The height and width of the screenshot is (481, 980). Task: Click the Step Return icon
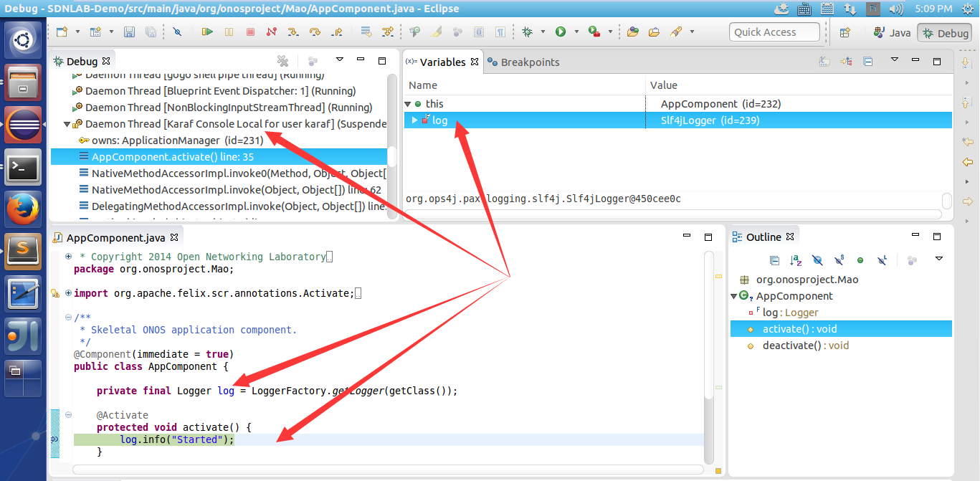click(336, 32)
